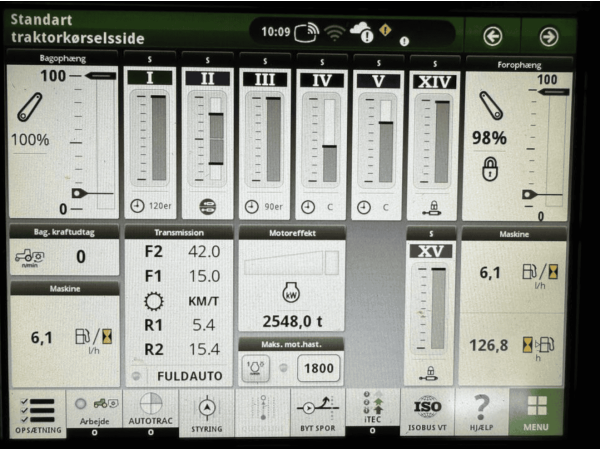Image resolution: width=600 pixels, height=450 pixels.
Task: Tap the greyed-out quick line shortcut
Action: 262,412
